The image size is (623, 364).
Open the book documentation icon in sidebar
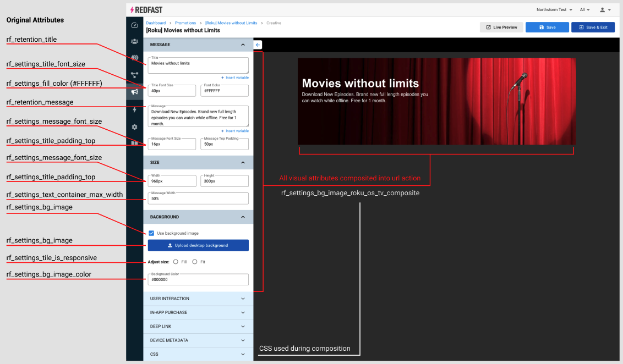click(x=134, y=143)
